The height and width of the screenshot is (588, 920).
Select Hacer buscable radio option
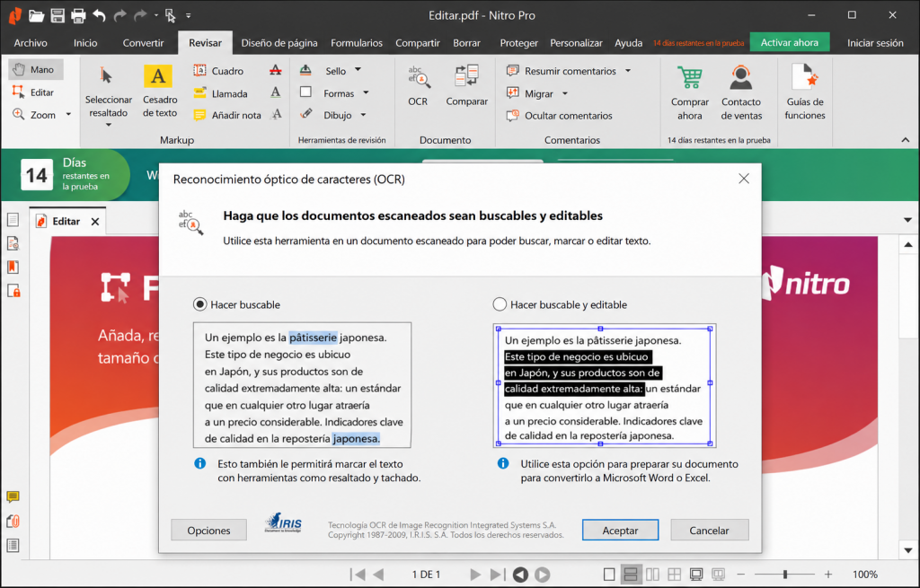200,304
